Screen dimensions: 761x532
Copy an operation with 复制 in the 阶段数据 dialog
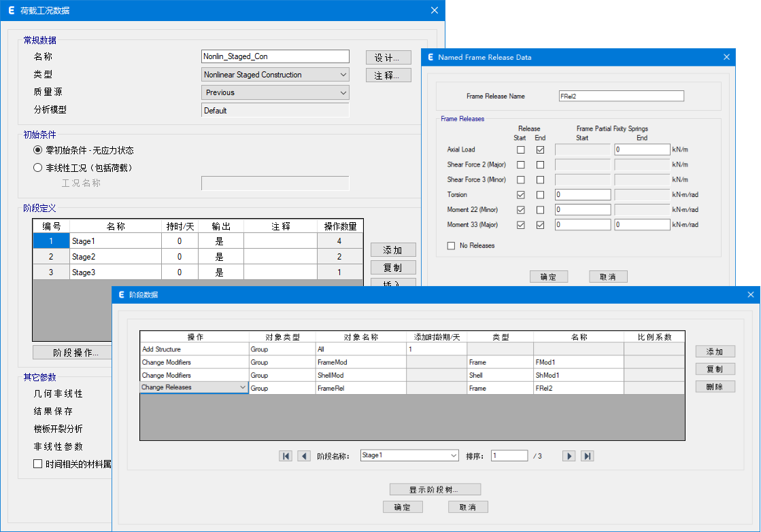pos(715,369)
